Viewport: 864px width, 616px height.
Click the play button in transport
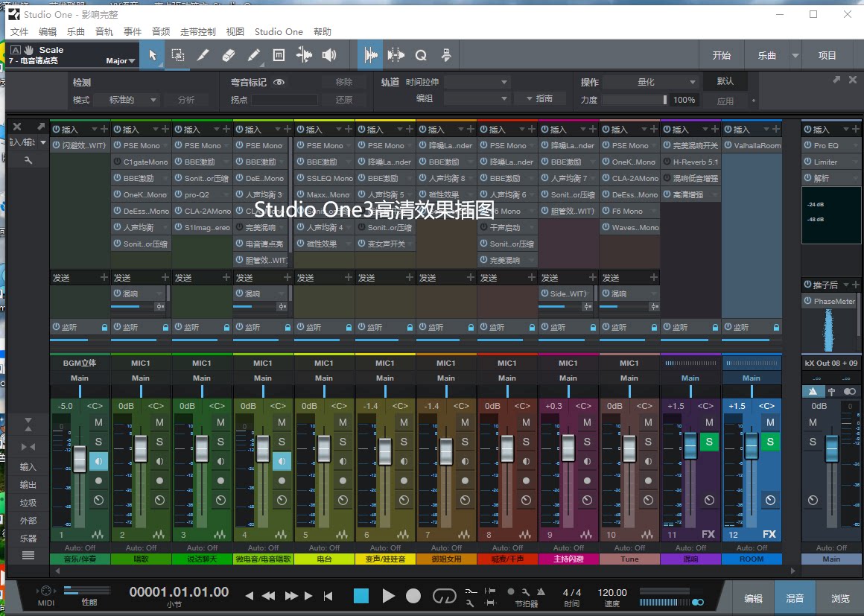tap(388, 596)
